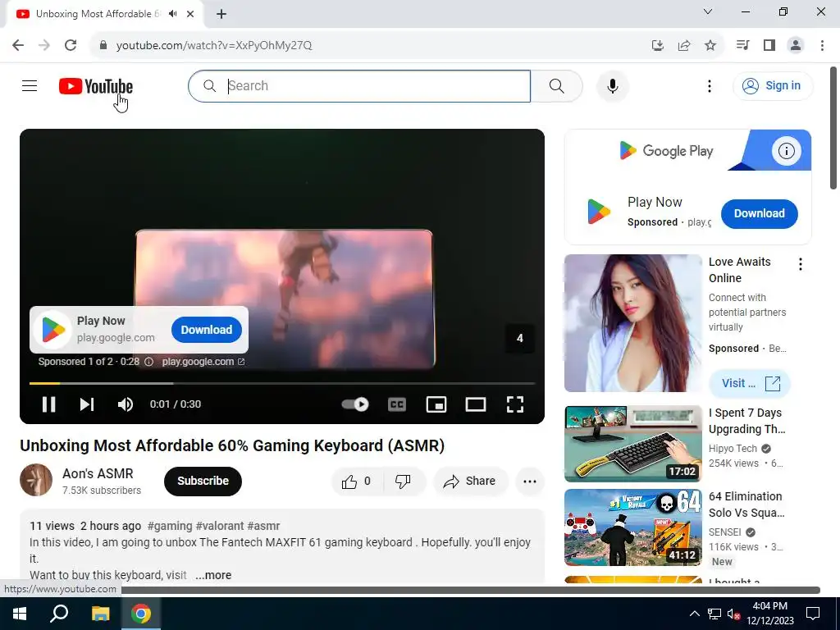Click the video progress bar

click(x=282, y=384)
